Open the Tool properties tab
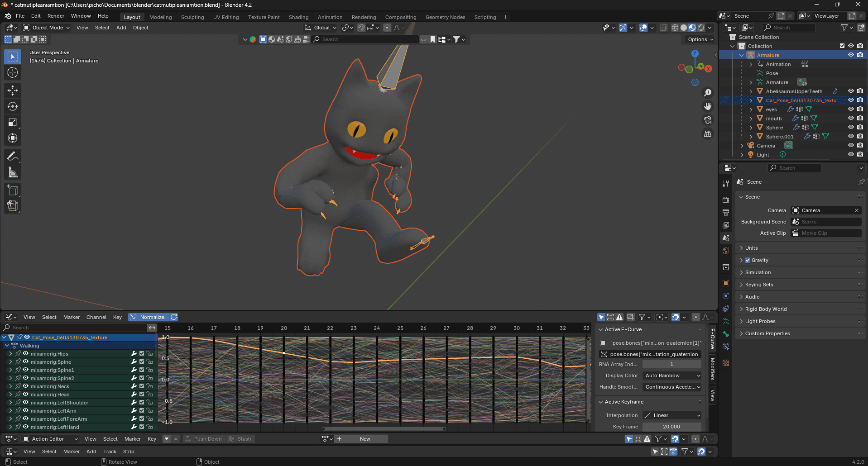Screen dimensions: 868x466 pyautogui.click(x=726, y=184)
